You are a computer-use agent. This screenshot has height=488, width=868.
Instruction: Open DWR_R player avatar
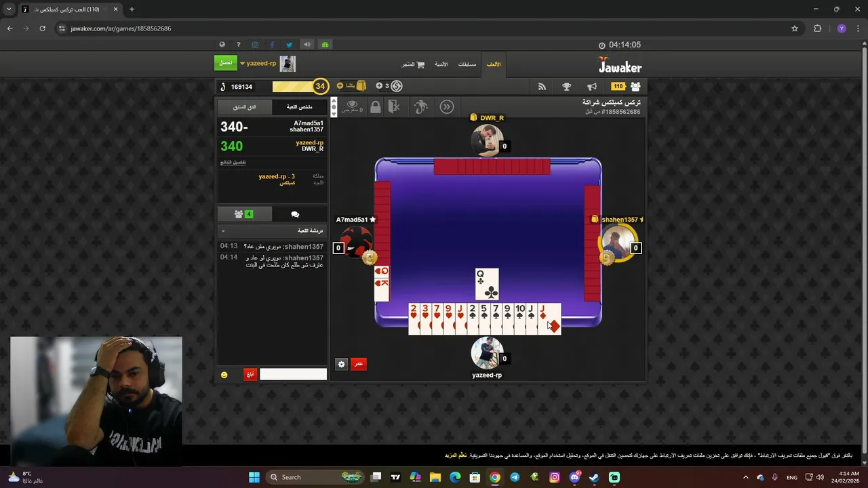click(486, 140)
